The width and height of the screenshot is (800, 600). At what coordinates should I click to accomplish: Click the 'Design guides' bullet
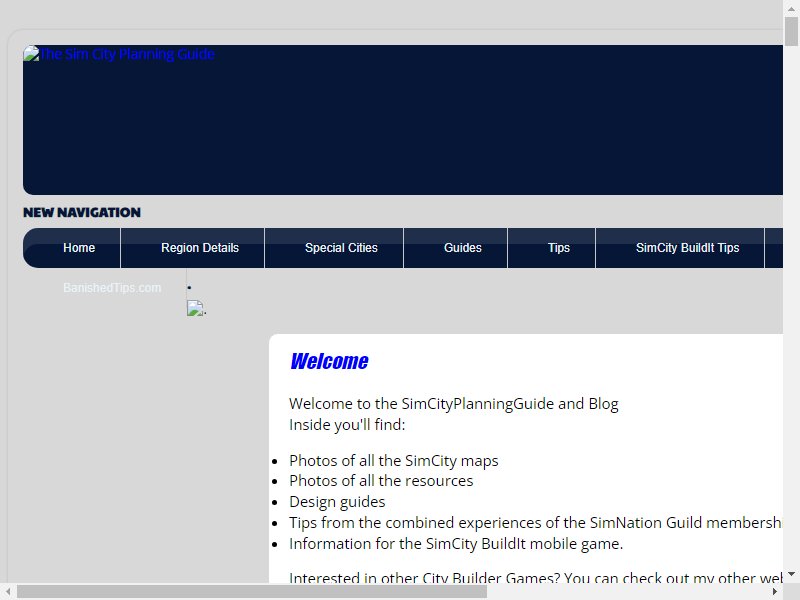point(337,502)
